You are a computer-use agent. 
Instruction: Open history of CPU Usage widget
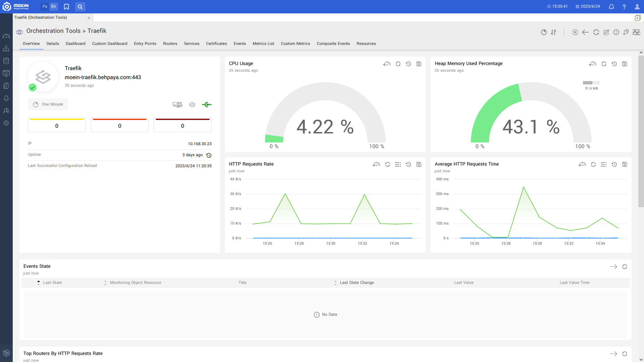tap(408, 64)
